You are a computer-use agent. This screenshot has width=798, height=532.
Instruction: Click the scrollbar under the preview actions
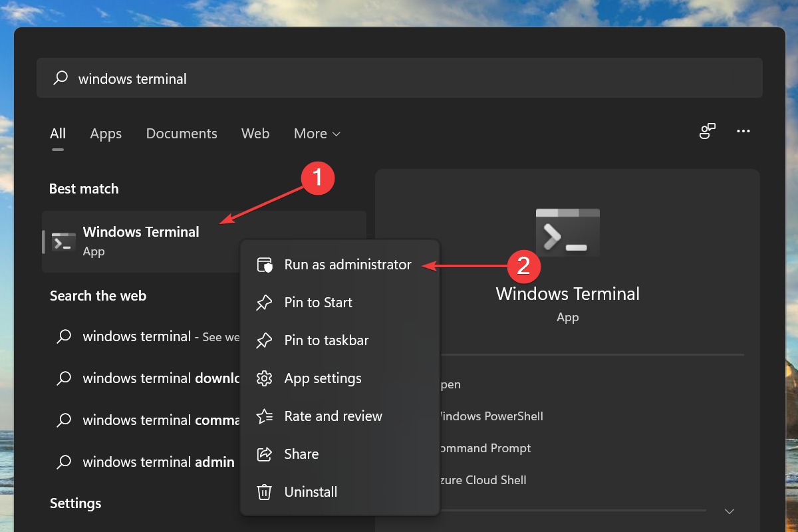pyautogui.click(x=572, y=511)
